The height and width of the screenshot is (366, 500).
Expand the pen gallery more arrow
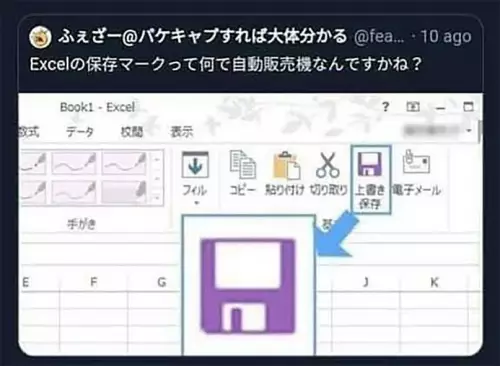(156, 198)
